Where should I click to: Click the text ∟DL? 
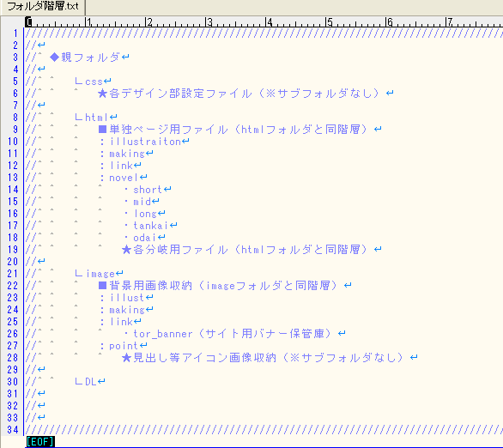(85, 382)
